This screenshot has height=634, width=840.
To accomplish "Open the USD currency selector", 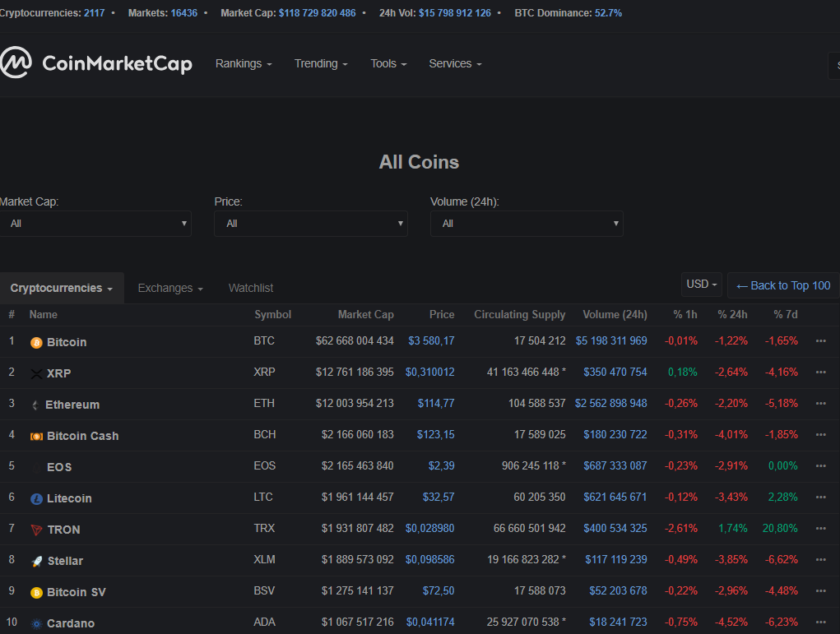I will [700, 284].
